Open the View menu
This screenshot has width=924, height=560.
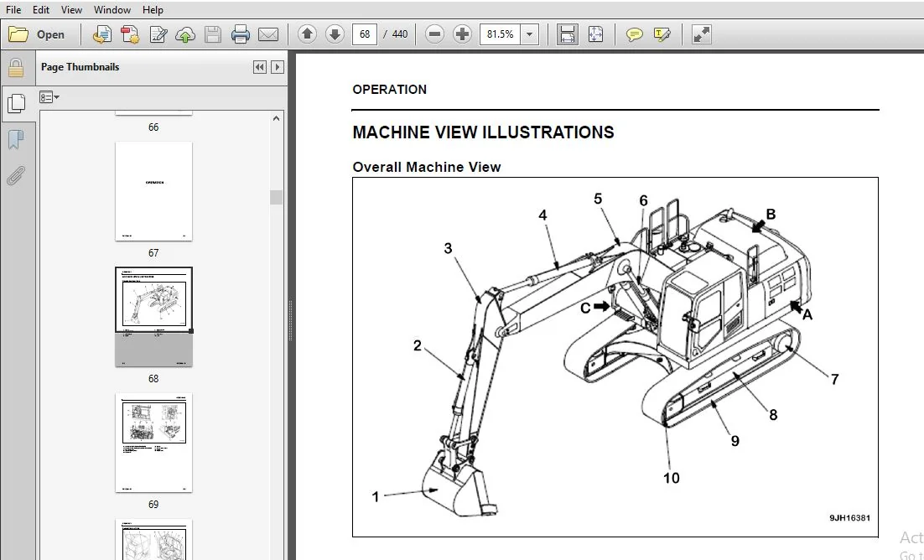pos(71,10)
